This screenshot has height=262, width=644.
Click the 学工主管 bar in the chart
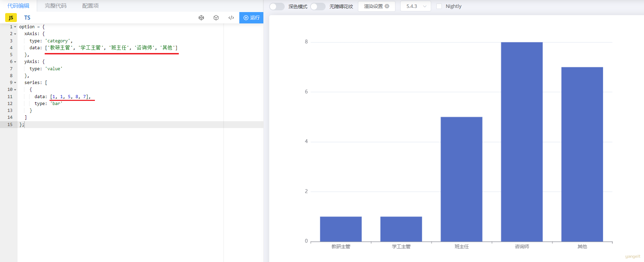tap(401, 229)
